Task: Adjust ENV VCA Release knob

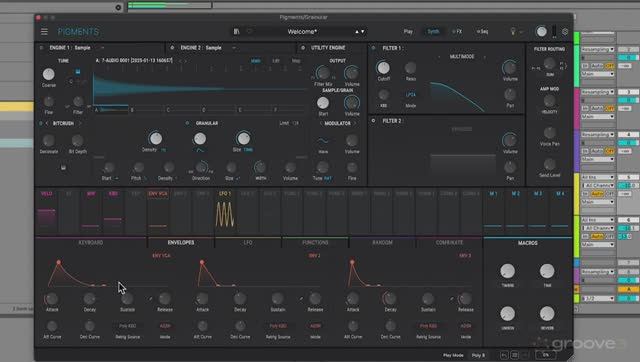Action: 165,299
